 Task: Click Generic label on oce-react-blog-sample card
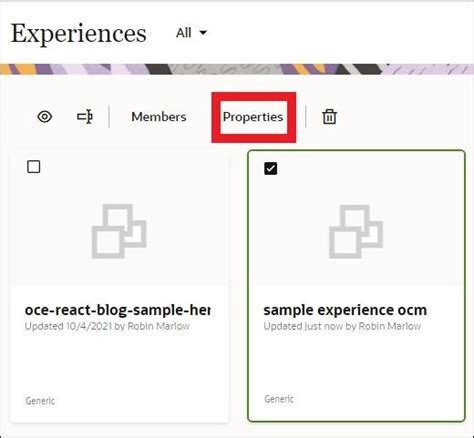(40, 400)
